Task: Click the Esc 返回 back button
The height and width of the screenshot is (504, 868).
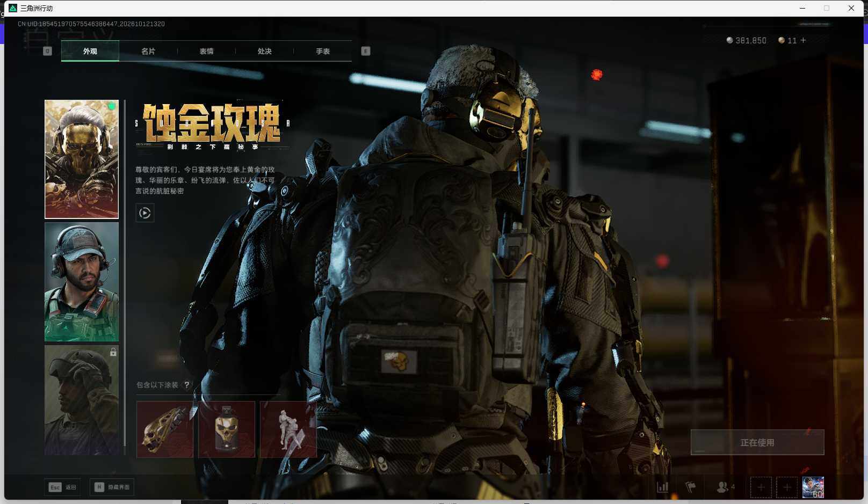Action: 63,487
